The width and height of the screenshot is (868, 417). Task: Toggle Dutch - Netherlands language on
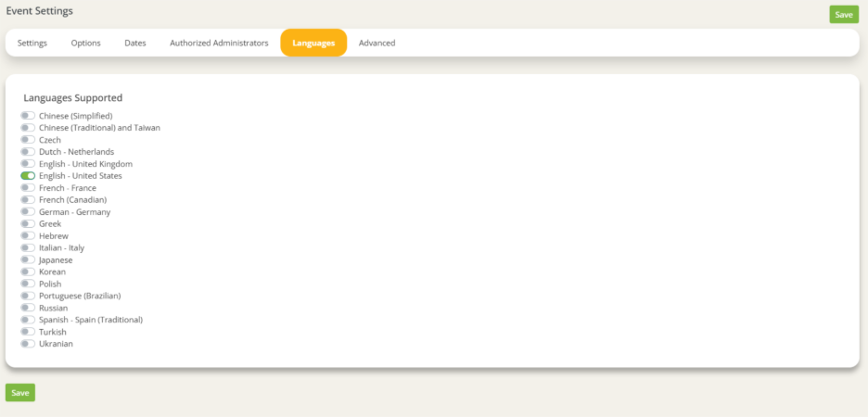(x=28, y=152)
